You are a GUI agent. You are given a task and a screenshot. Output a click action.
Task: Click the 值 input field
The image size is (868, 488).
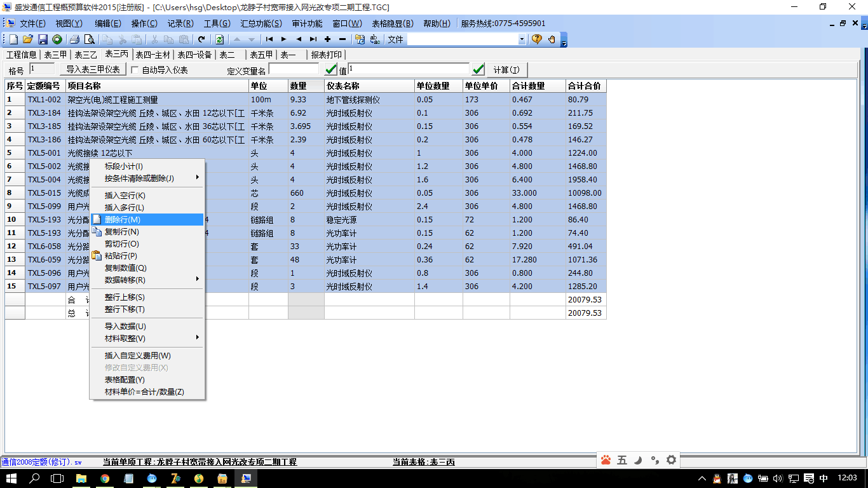[x=409, y=69]
